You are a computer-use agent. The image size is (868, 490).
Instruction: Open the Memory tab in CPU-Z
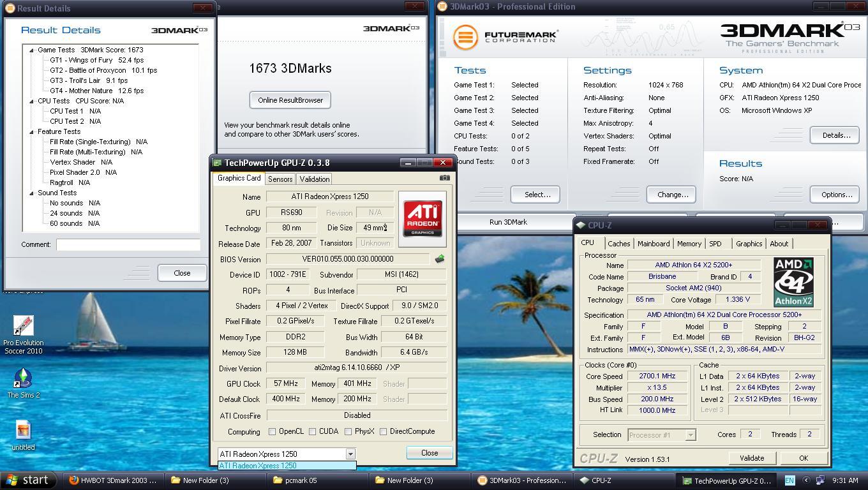689,244
